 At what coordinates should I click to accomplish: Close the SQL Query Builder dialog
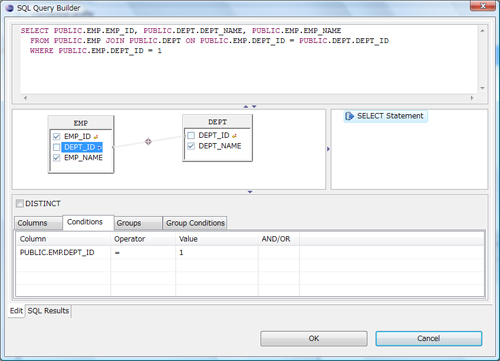(x=483, y=6)
